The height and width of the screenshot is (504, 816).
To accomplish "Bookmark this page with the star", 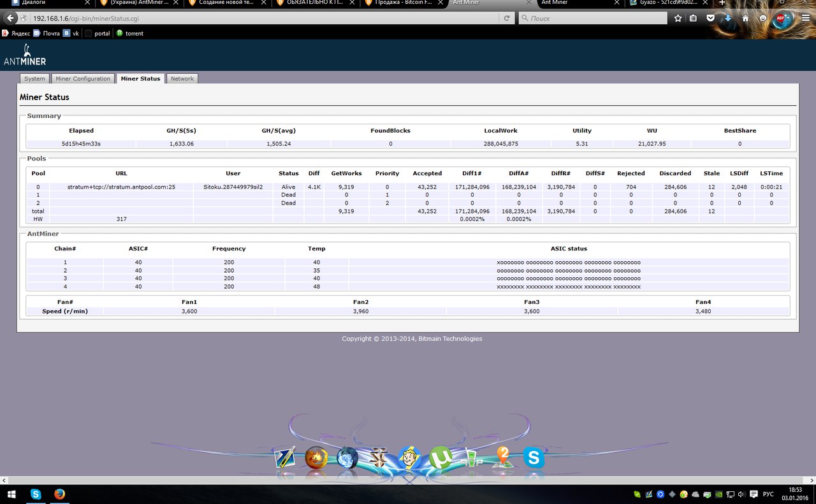I will (678, 18).
